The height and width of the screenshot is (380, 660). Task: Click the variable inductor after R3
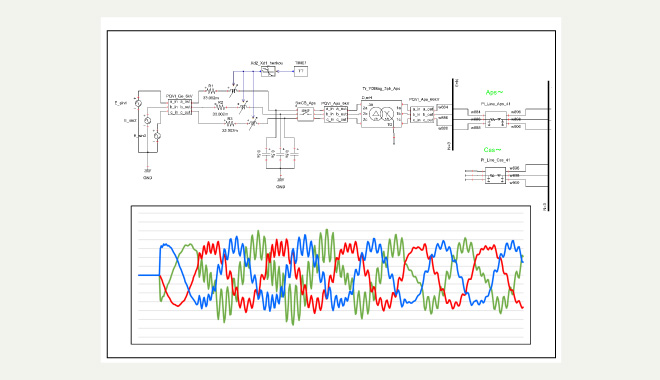click(252, 123)
